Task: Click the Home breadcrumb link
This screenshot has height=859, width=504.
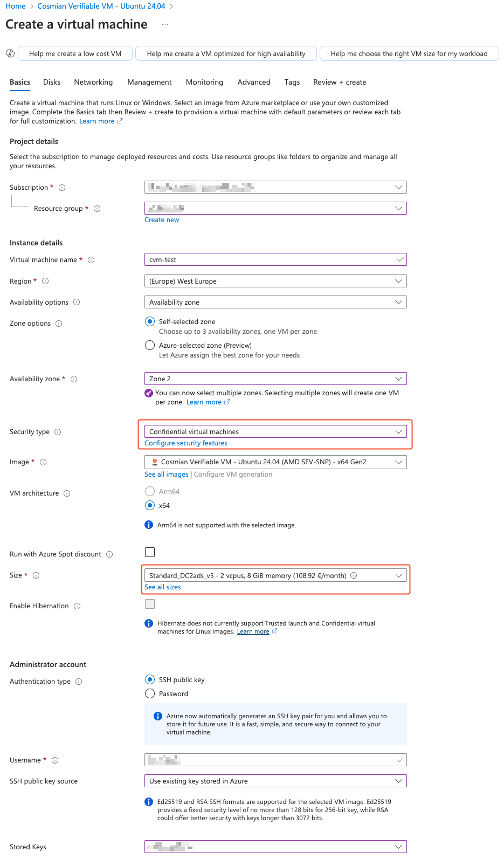Action: click(16, 6)
